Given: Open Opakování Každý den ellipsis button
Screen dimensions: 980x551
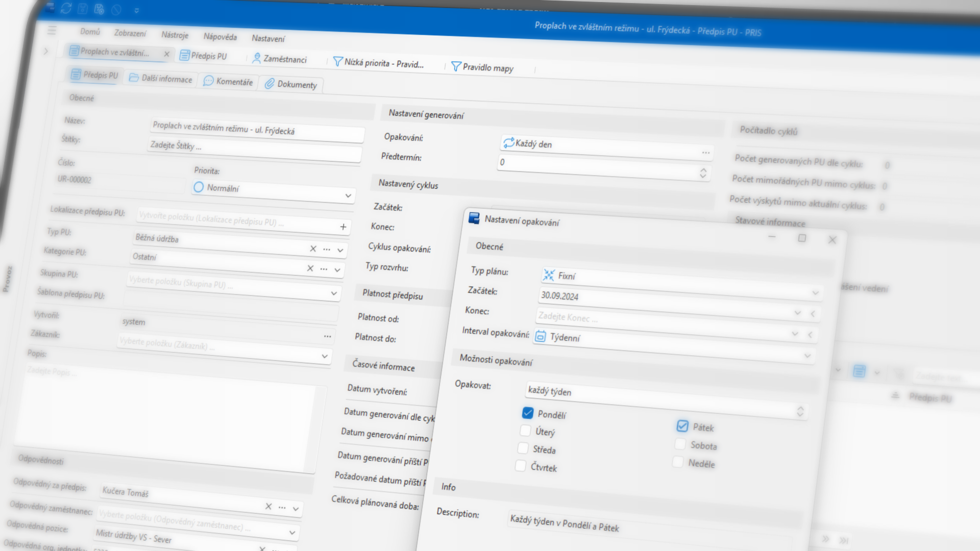Looking at the screenshot, I should [705, 153].
